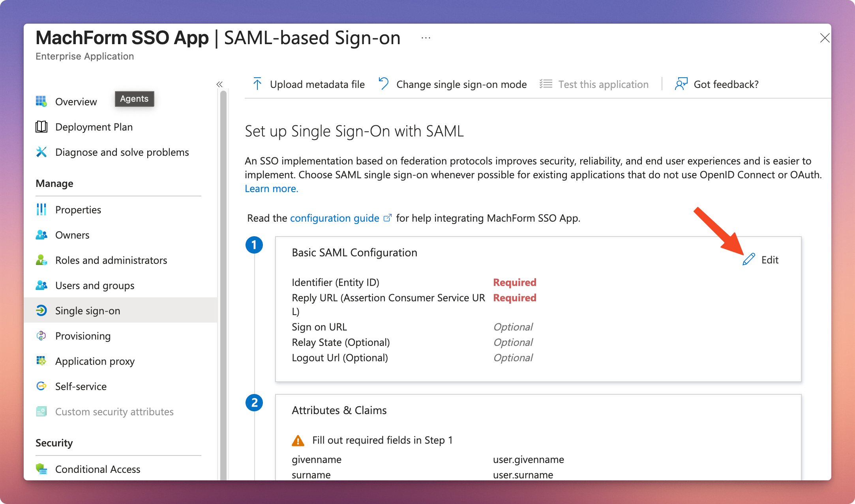Select the Properties bars icon

(x=41, y=209)
